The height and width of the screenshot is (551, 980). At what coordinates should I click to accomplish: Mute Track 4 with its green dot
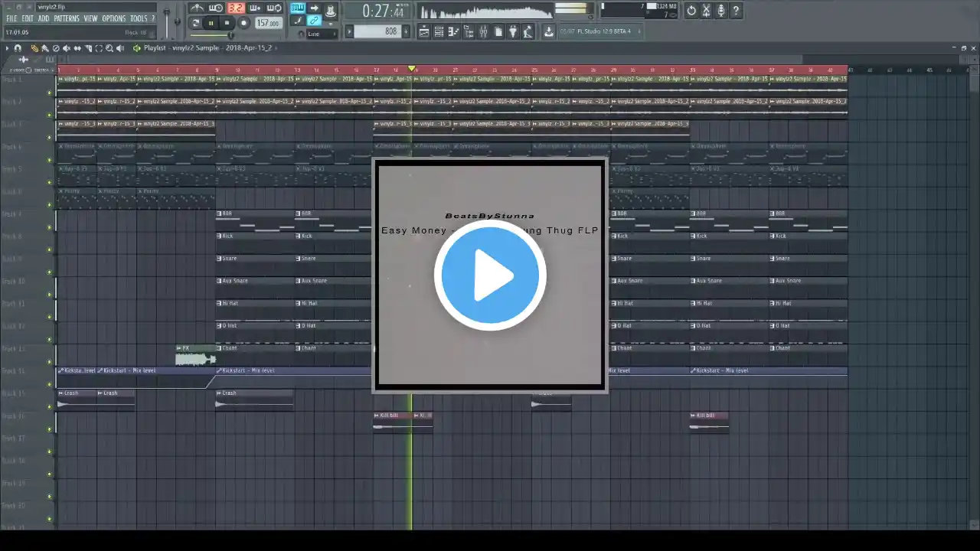51,160
